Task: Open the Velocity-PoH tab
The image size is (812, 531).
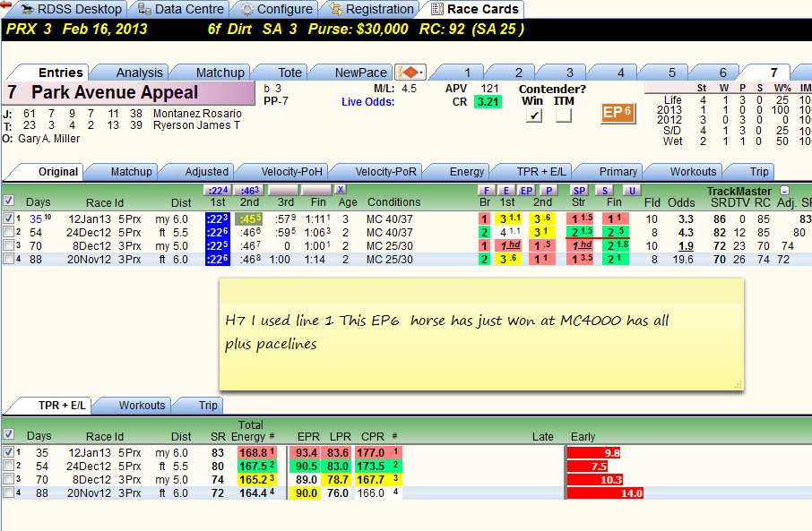Action: (291, 171)
